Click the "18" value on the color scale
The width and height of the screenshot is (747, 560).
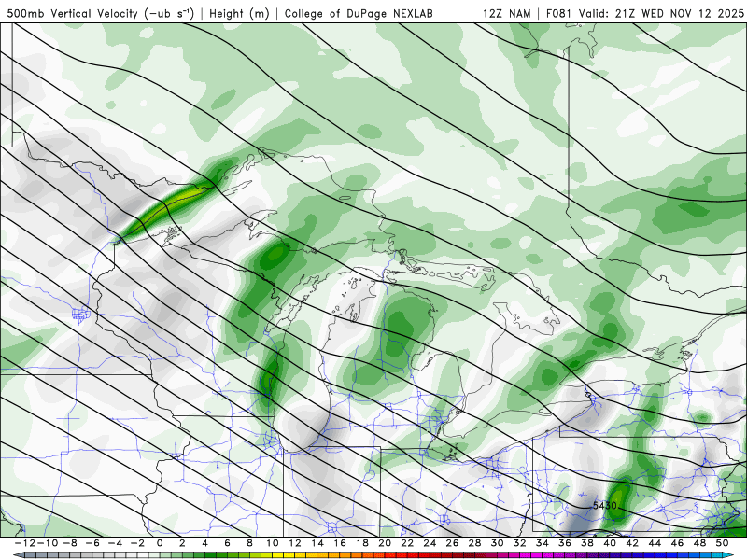point(362,543)
